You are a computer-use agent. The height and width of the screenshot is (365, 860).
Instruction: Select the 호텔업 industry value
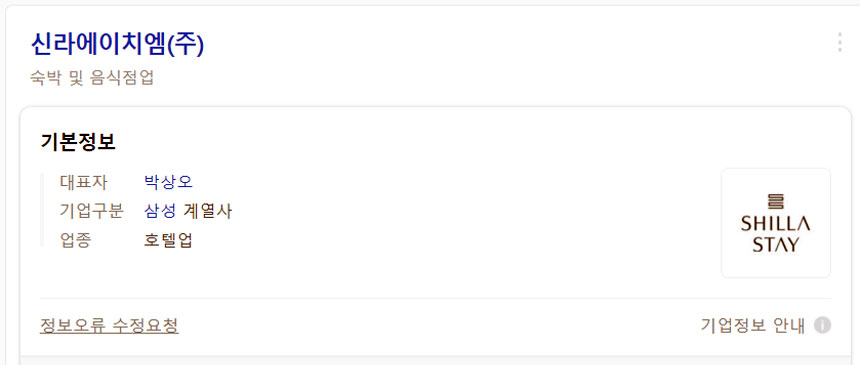[168, 240]
